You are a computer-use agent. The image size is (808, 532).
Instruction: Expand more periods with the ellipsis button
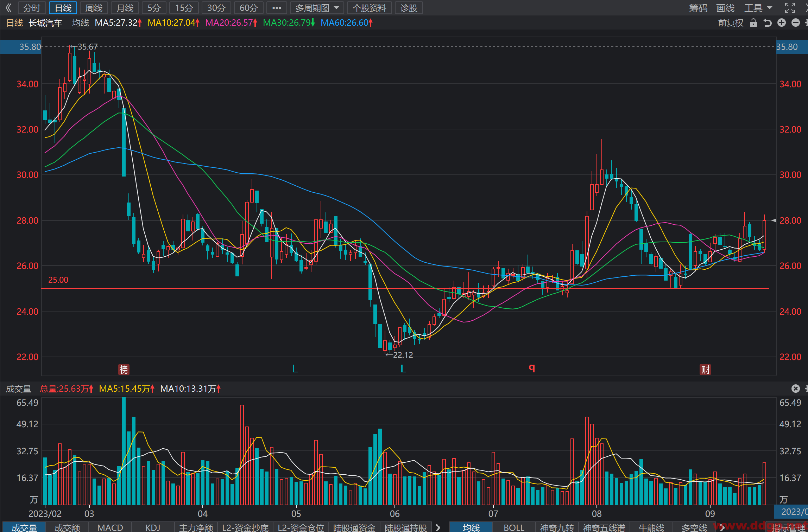point(277,8)
